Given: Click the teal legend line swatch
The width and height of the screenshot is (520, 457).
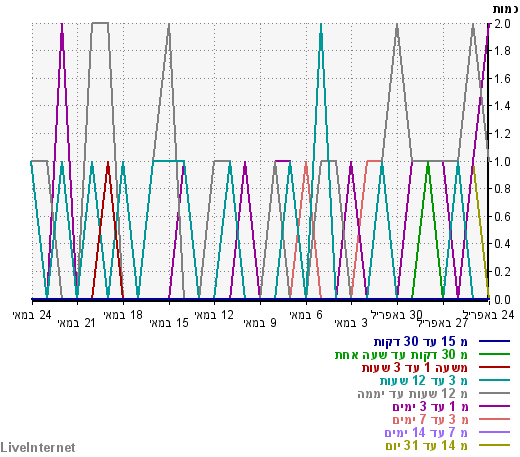Looking at the screenshot, I should pos(494,380).
